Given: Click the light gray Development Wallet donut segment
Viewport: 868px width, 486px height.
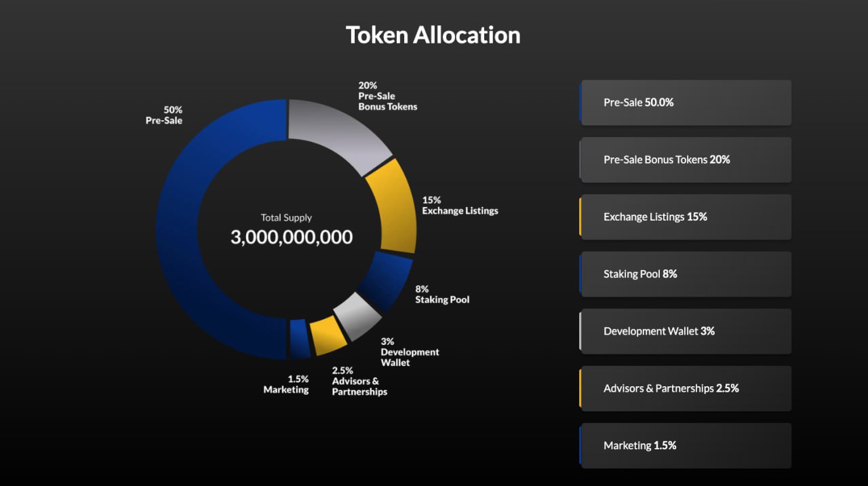Looking at the screenshot, I should [358, 316].
